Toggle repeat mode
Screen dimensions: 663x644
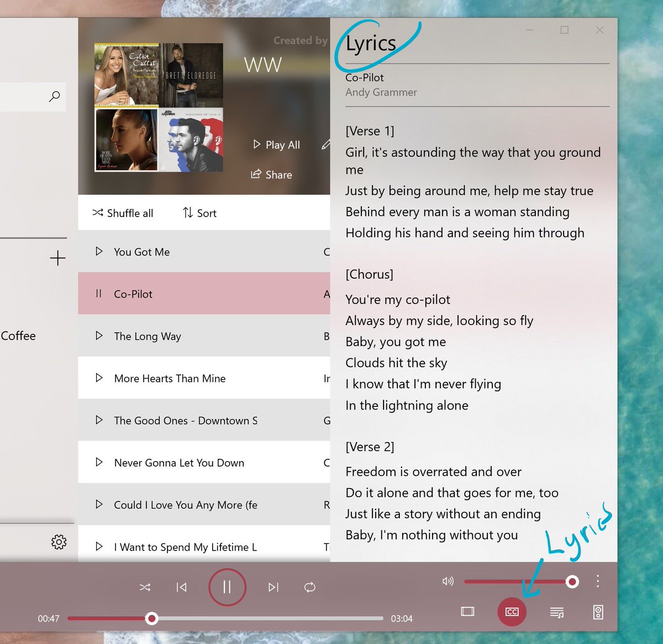[x=309, y=587]
